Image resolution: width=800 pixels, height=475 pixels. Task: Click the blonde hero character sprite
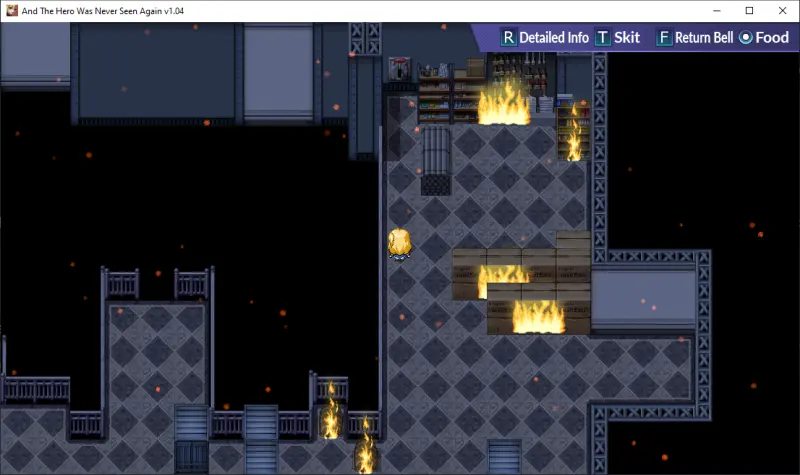400,244
